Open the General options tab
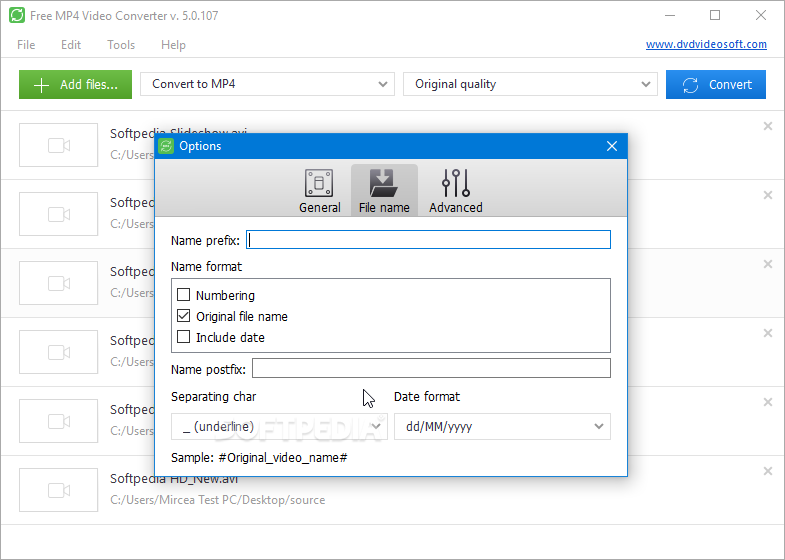Image resolution: width=785 pixels, height=560 pixels. [319, 191]
